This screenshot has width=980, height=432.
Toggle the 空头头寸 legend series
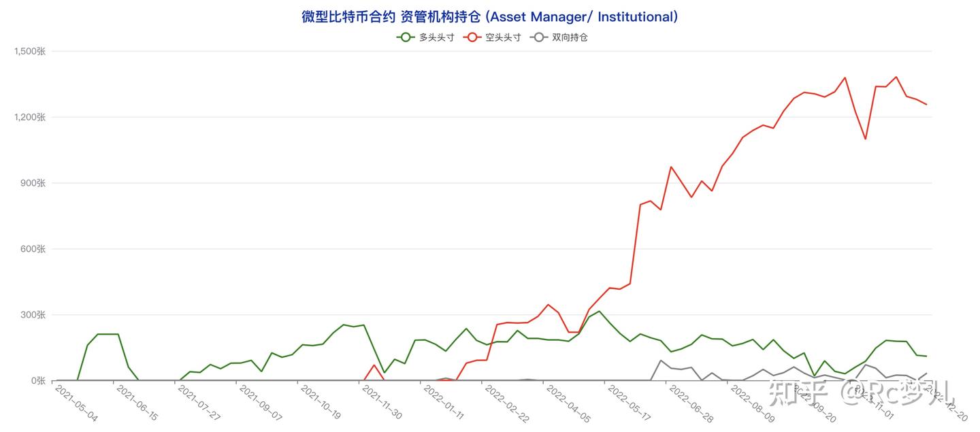(x=492, y=37)
